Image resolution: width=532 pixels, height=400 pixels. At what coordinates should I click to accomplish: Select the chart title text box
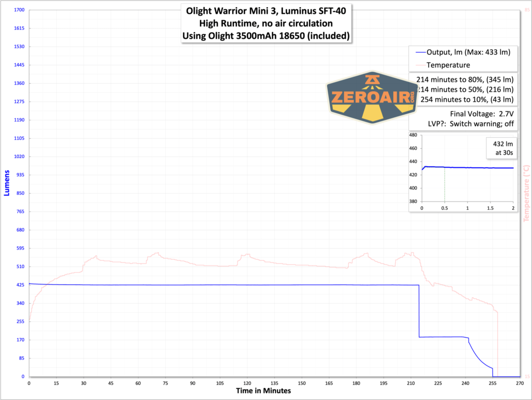(x=266, y=23)
